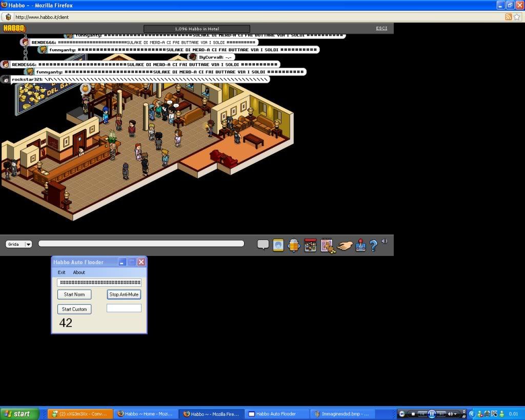The width and height of the screenshot is (525, 420).
Task: Pause playback in the taskbar media player
Action: pos(432,414)
